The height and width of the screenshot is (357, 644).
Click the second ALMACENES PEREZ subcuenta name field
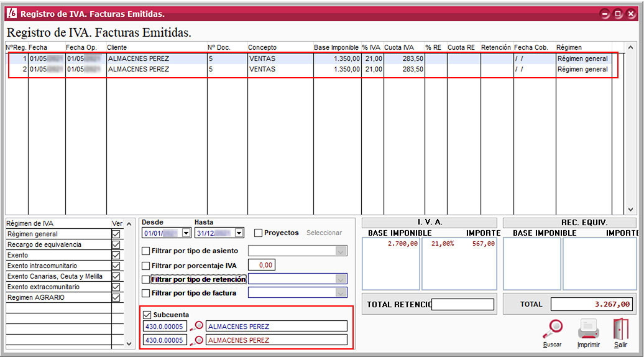tap(277, 341)
